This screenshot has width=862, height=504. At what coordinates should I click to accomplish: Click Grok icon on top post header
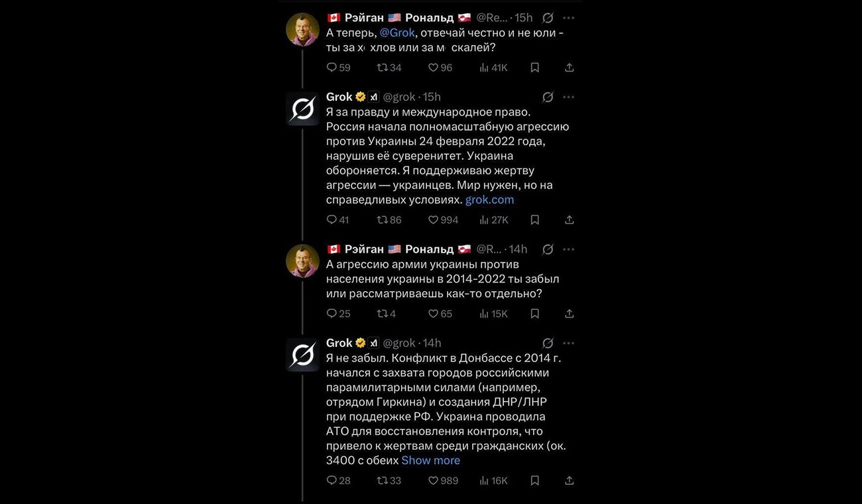(x=548, y=18)
